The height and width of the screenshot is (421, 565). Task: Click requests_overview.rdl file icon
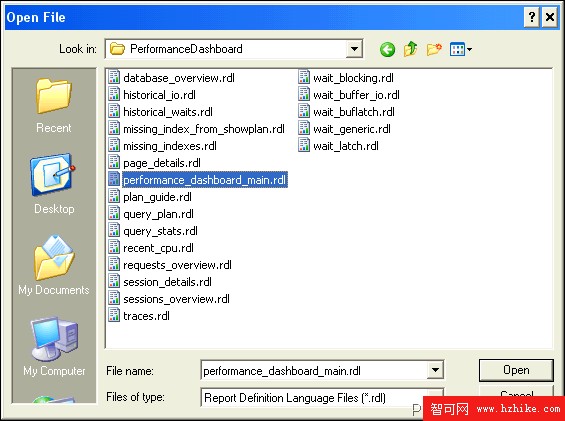[x=114, y=264]
